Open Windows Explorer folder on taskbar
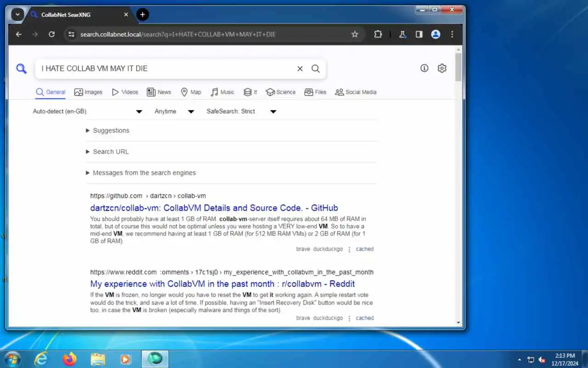This screenshot has height=368, width=588. point(98,359)
